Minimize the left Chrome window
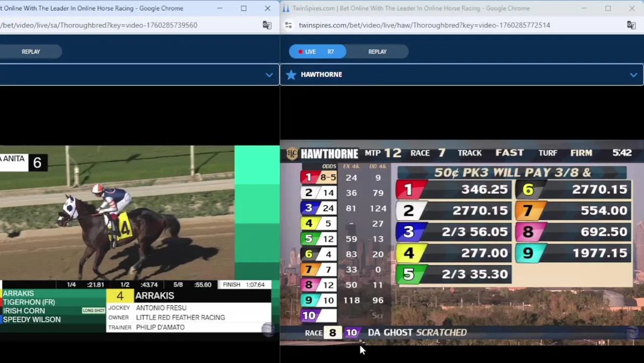This screenshot has width=644, height=363. (x=220, y=8)
